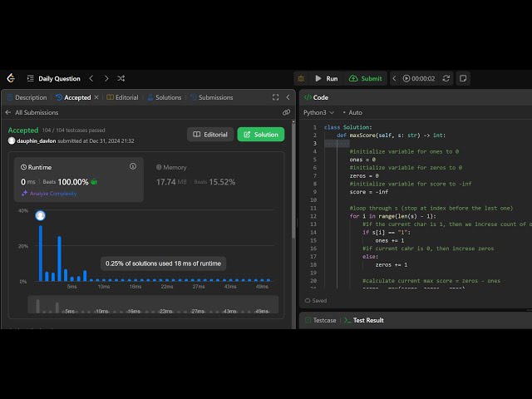
Task: Reset the timer with refresh icon
Action: [446, 78]
